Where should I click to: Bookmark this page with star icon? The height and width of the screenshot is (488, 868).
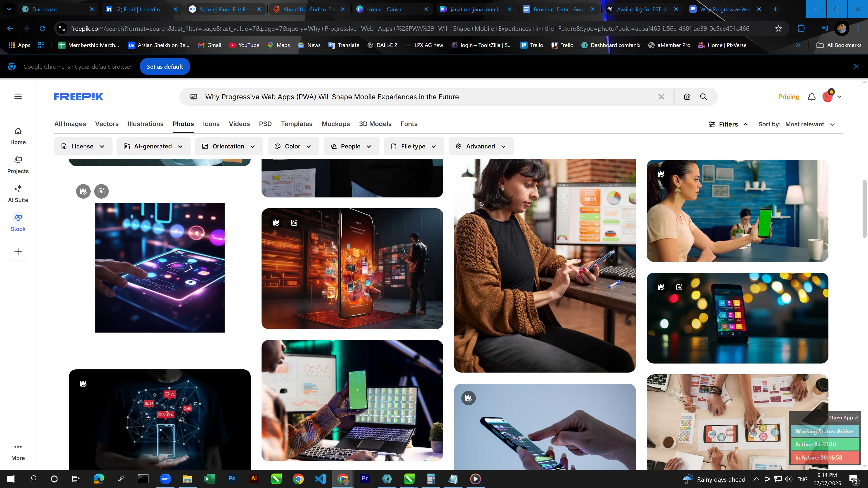point(778,28)
